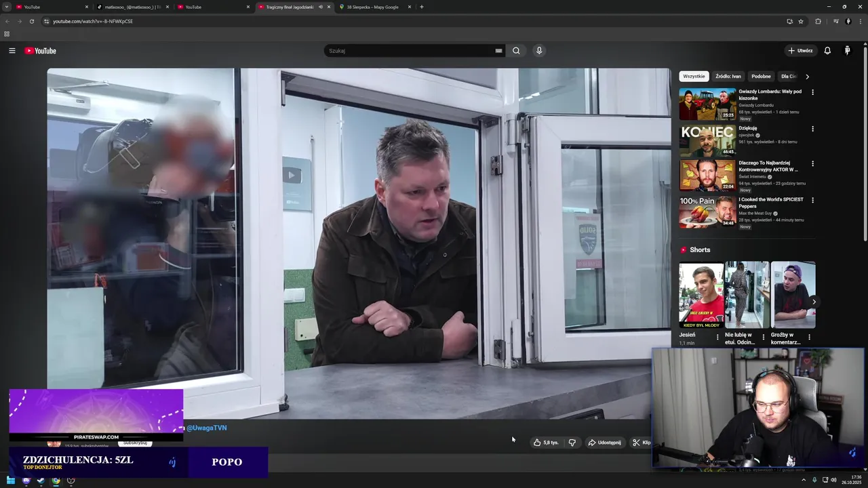Open YouTube notifications bell

(x=827, y=51)
